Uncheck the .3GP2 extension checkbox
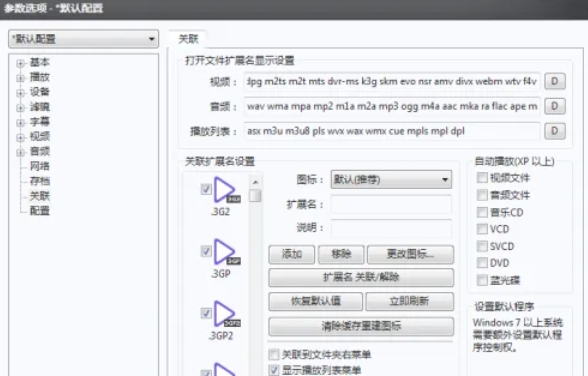This screenshot has height=376, width=588. pyautogui.click(x=206, y=313)
